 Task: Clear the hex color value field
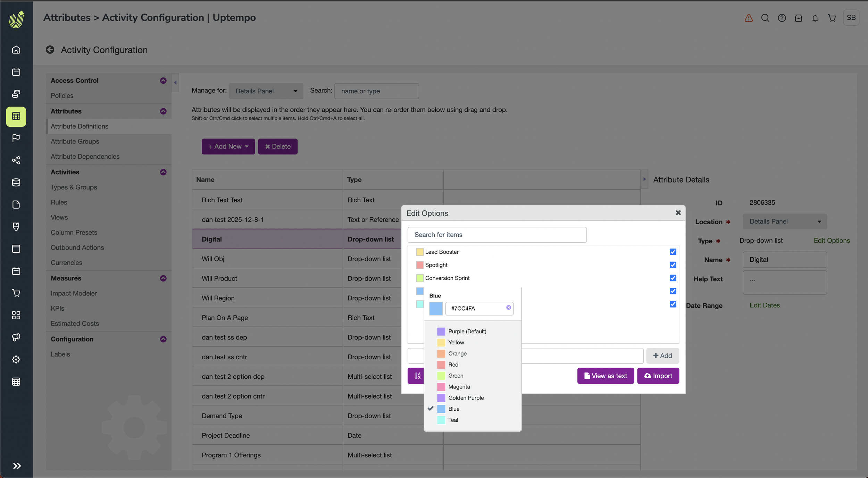509,308
